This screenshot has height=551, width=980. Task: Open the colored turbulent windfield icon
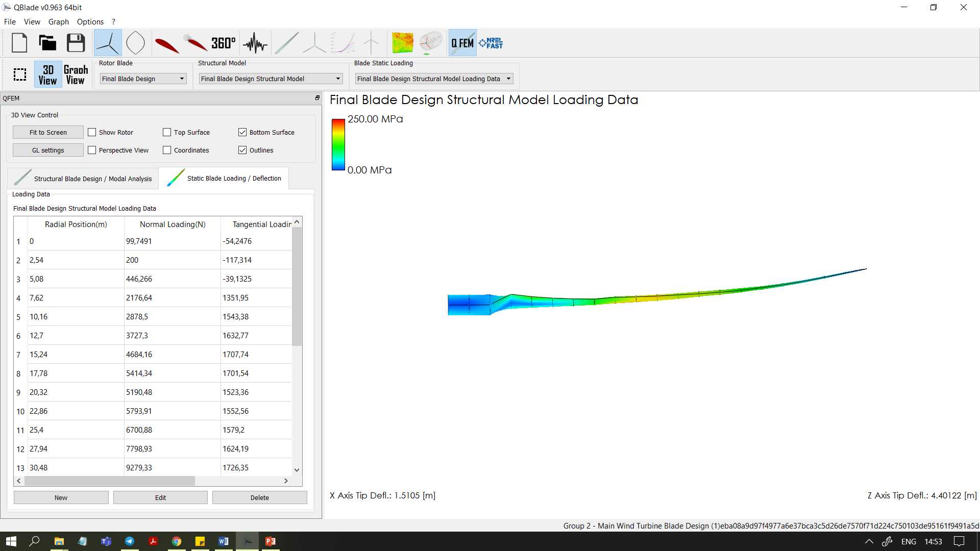point(402,43)
